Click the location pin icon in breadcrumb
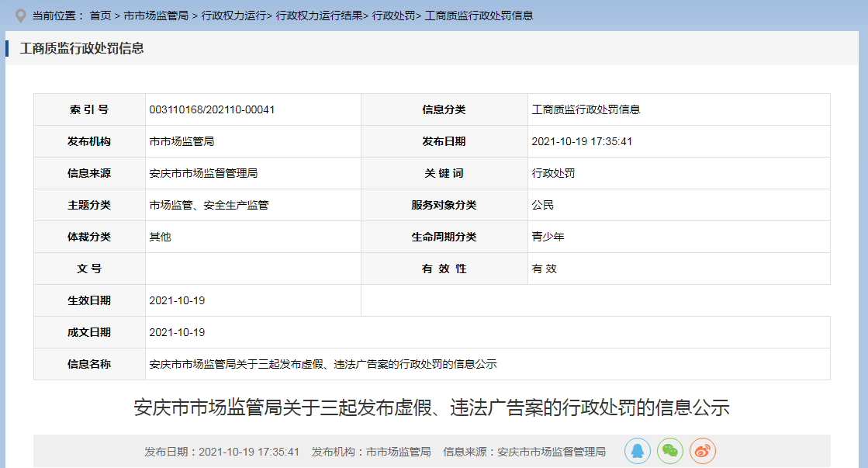The height and width of the screenshot is (468, 868). pos(20,16)
